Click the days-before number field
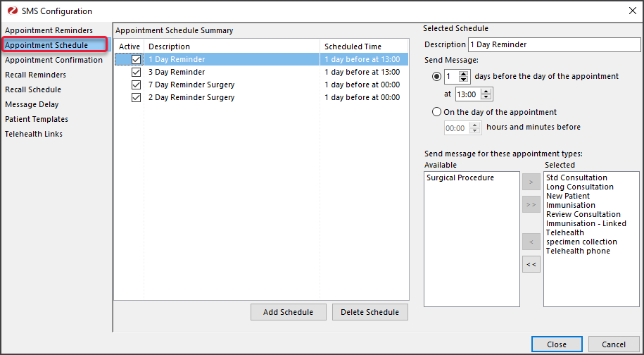The image size is (644, 355). point(452,76)
